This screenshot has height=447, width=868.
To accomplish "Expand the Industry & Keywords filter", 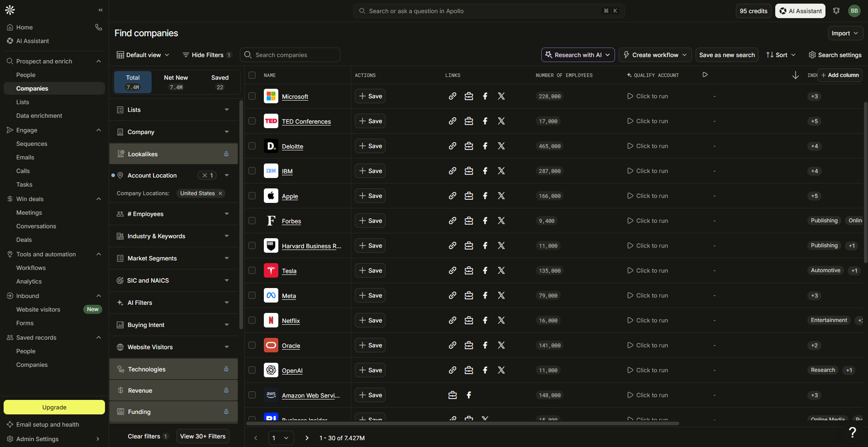I will [x=174, y=236].
